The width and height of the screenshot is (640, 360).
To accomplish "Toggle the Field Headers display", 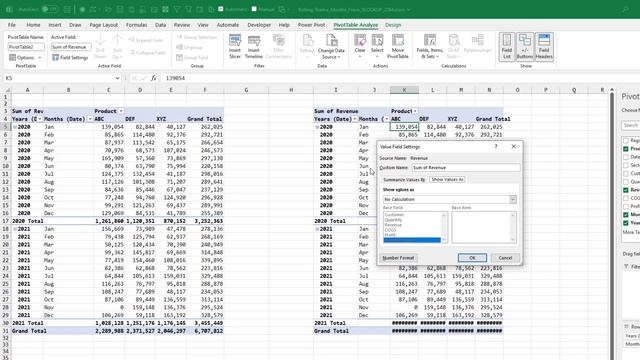I will coord(544,47).
